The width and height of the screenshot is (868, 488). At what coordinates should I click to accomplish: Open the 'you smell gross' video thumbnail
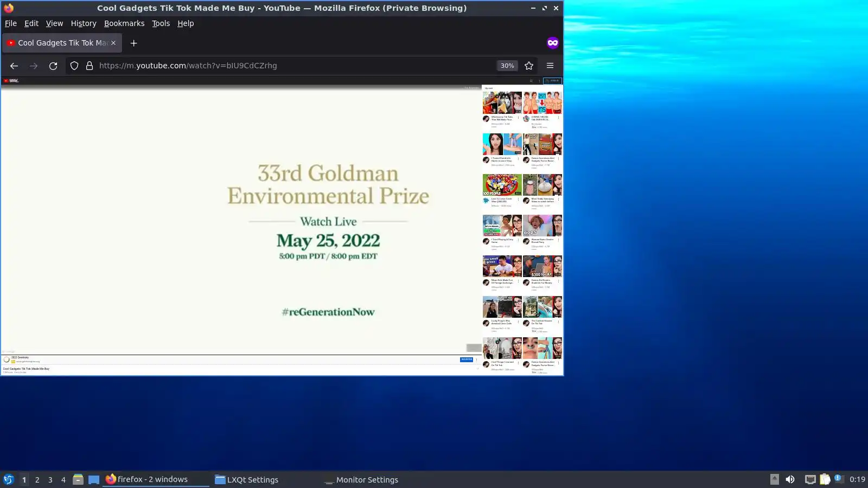pyautogui.click(x=502, y=266)
